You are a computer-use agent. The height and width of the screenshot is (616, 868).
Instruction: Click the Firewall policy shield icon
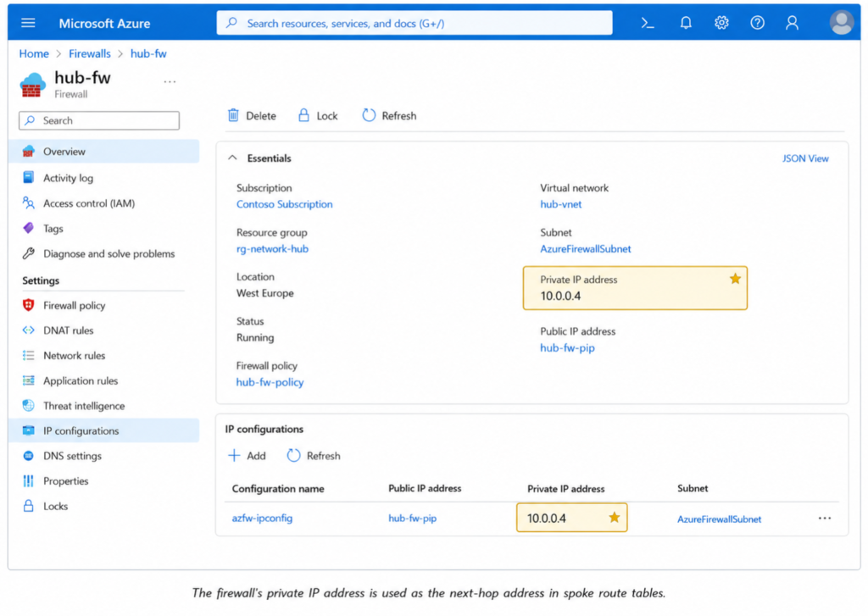pyautogui.click(x=28, y=305)
